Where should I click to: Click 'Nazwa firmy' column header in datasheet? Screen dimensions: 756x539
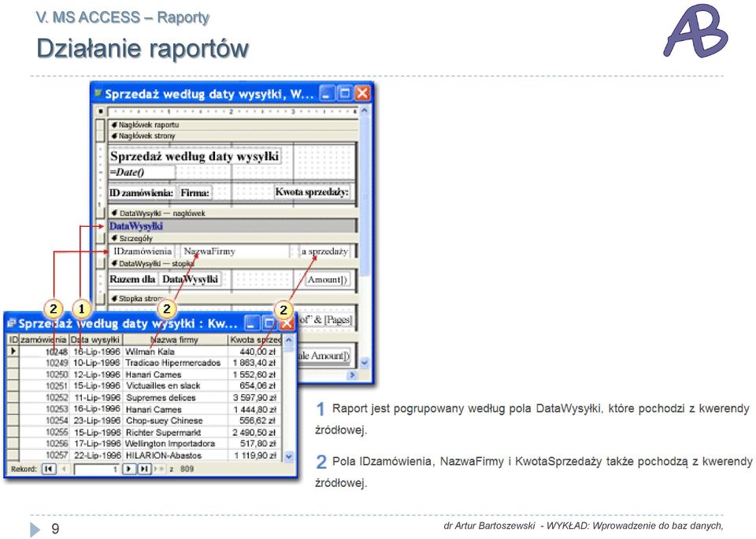tap(175, 340)
